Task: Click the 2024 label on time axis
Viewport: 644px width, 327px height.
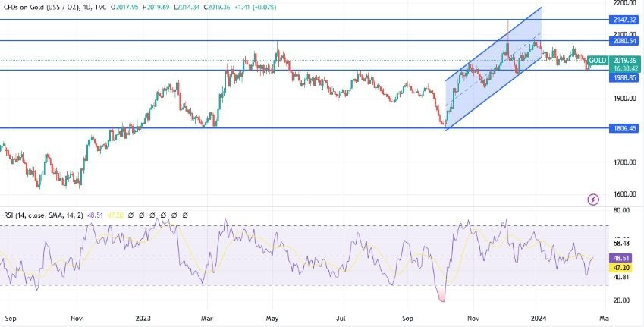Action: (538, 319)
